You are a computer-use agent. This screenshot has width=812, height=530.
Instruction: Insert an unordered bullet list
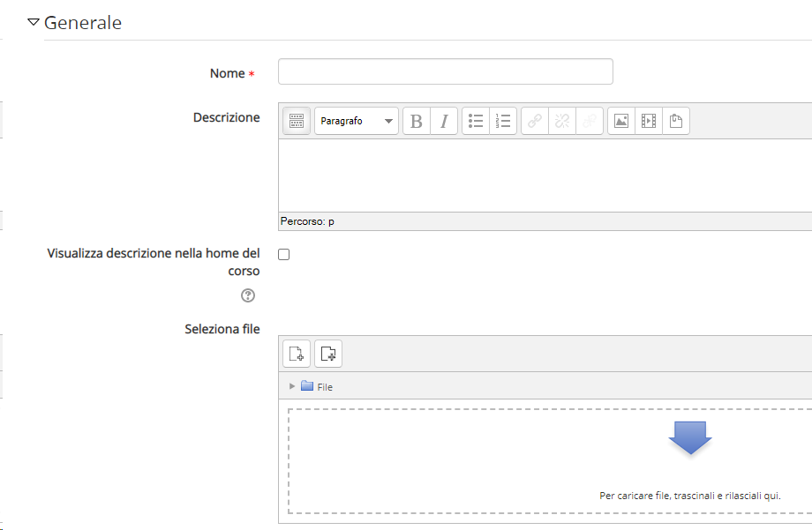click(476, 121)
